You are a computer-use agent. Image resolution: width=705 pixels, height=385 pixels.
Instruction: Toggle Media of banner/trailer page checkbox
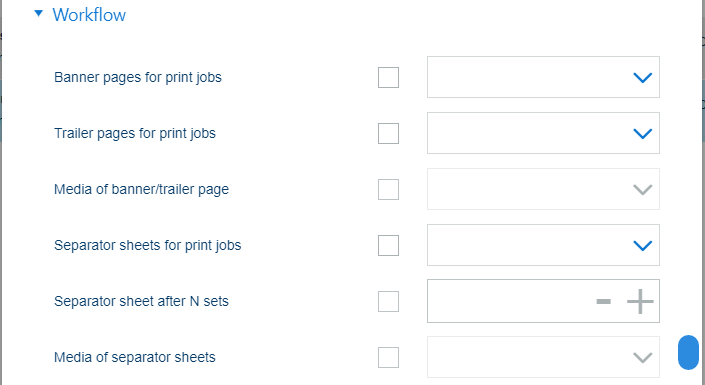point(388,189)
